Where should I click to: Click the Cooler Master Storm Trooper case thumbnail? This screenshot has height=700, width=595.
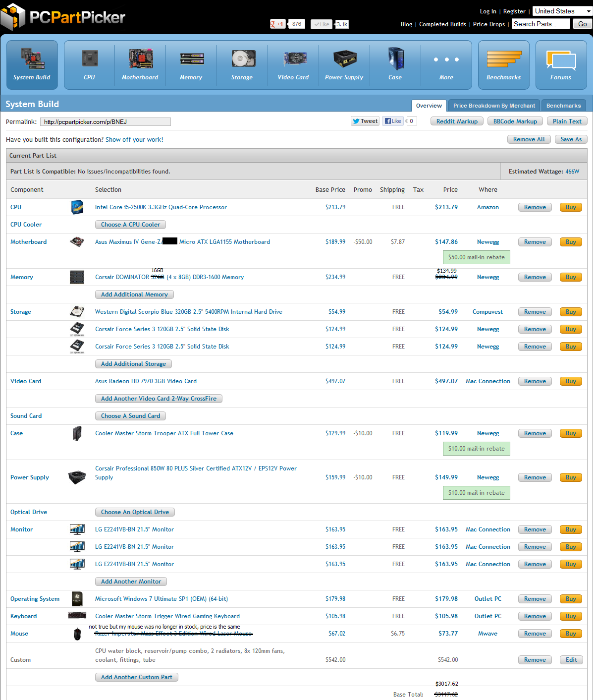(x=77, y=433)
